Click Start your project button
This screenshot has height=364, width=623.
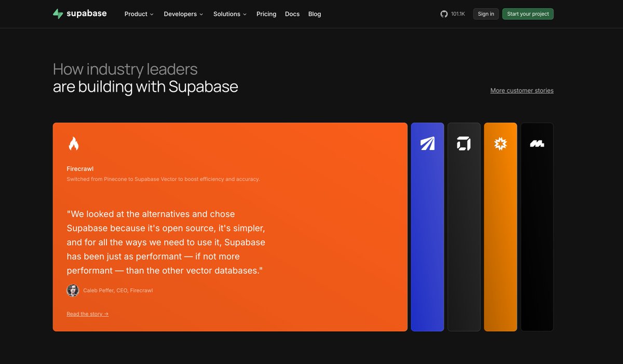tap(528, 14)
